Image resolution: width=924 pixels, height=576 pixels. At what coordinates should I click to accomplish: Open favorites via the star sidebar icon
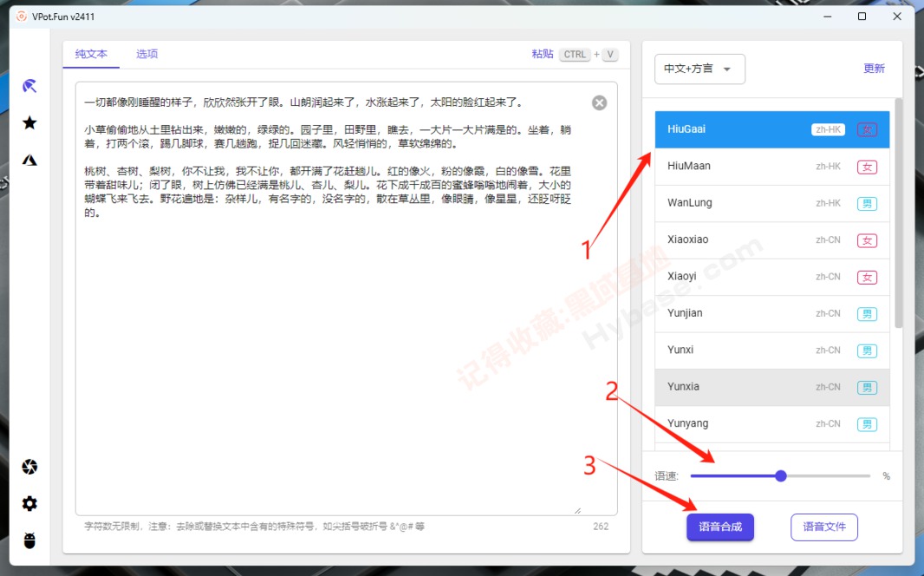tap(29, 122)
